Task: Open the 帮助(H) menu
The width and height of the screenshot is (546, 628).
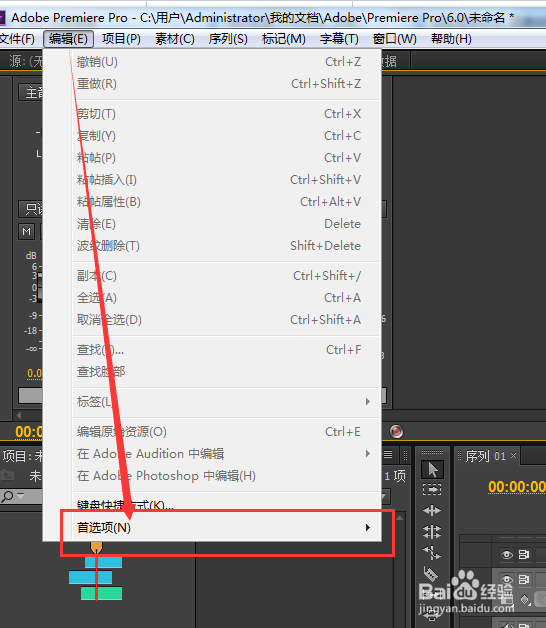Action: (x=451, y=39)
